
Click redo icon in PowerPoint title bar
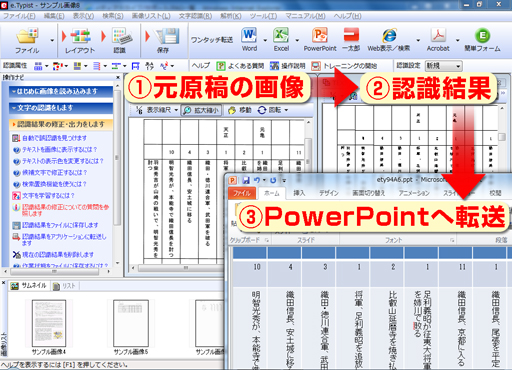[x=273, y=180]
